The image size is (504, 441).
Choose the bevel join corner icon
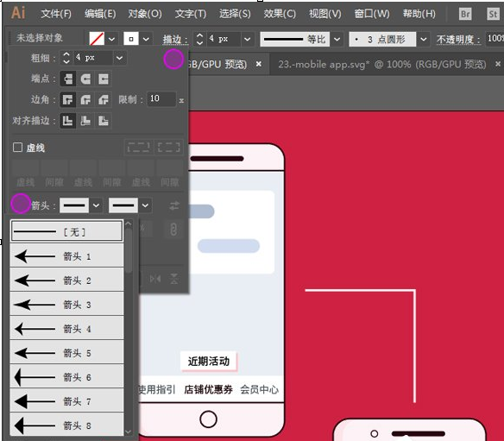[104, 99]
